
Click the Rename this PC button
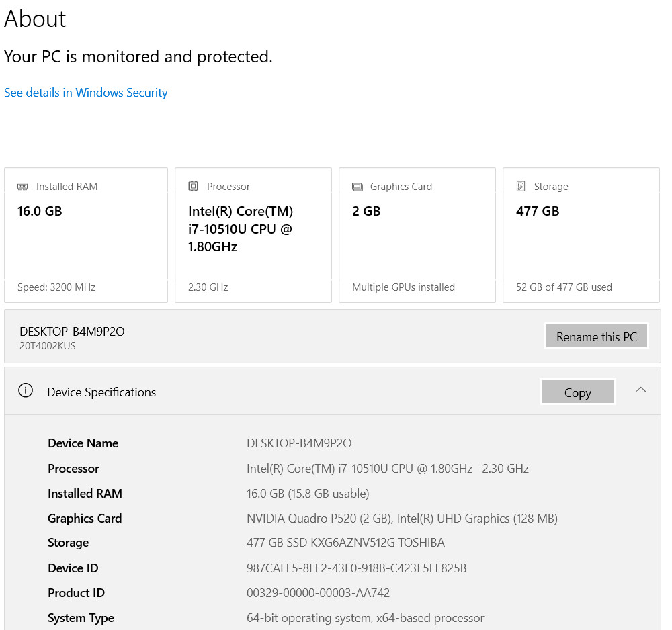[x=597, y=336]
